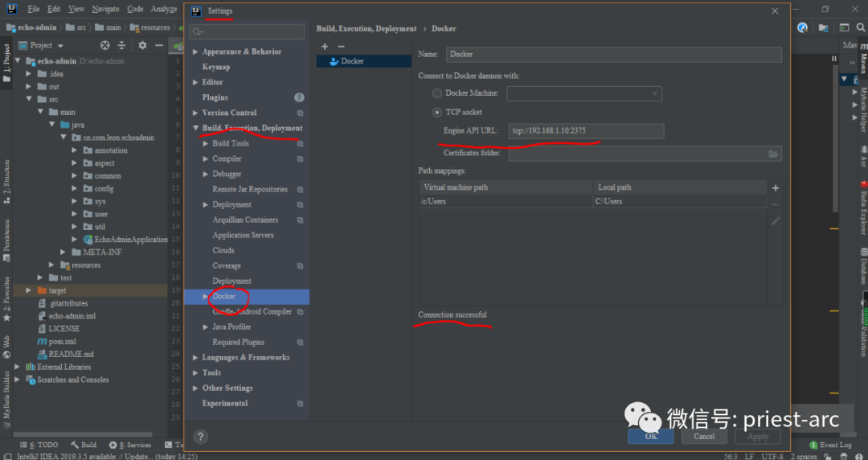Select Coverage in settings tree
Screen dimensions: 868x460
227,266
